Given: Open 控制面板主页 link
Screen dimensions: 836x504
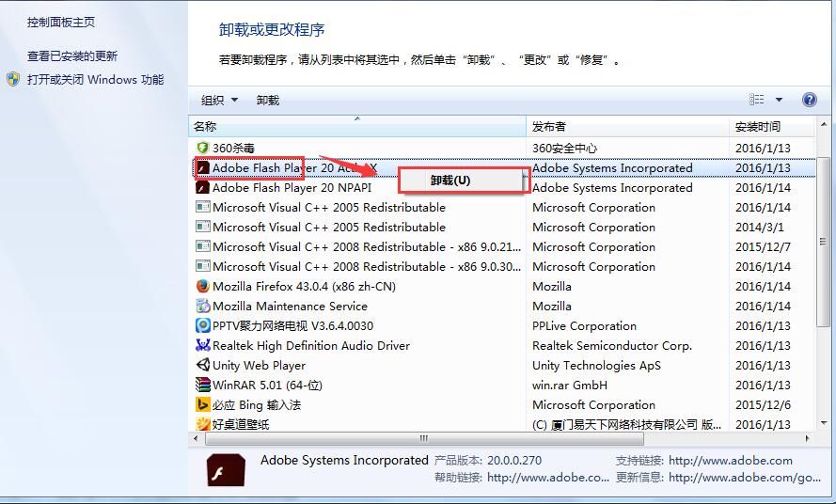Looking at the screenshot, I should point(61,22).
